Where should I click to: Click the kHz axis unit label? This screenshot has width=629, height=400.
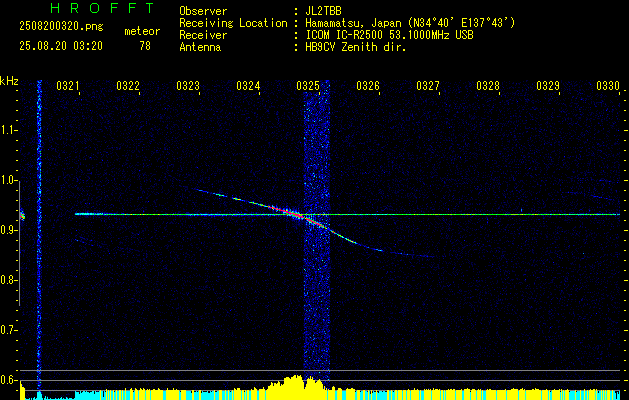9,81
